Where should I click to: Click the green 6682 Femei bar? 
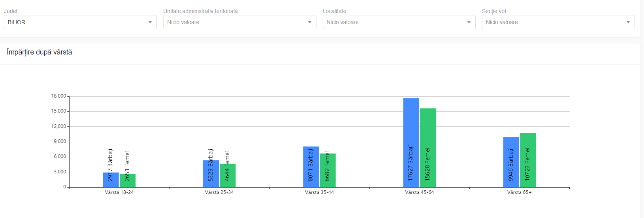[x=328, y=170]
